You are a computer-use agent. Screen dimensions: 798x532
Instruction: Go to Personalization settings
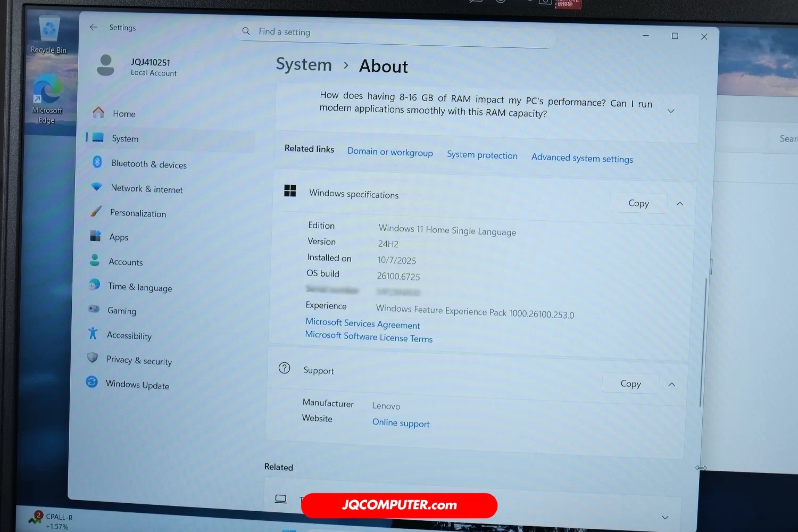[138, 213]
